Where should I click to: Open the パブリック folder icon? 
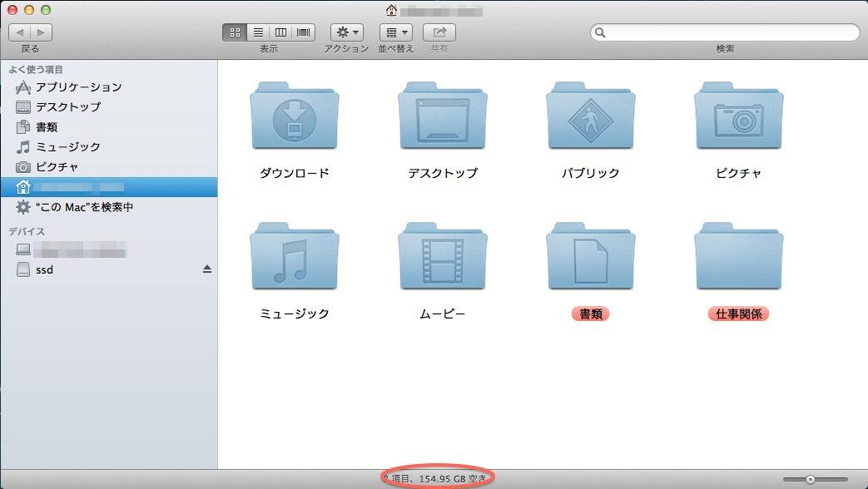[590, 116]
